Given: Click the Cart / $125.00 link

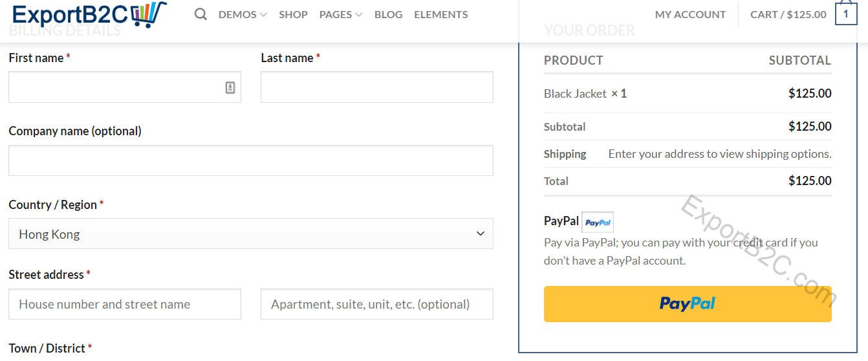Looking at the screenshot, I should tap(788, 14).
